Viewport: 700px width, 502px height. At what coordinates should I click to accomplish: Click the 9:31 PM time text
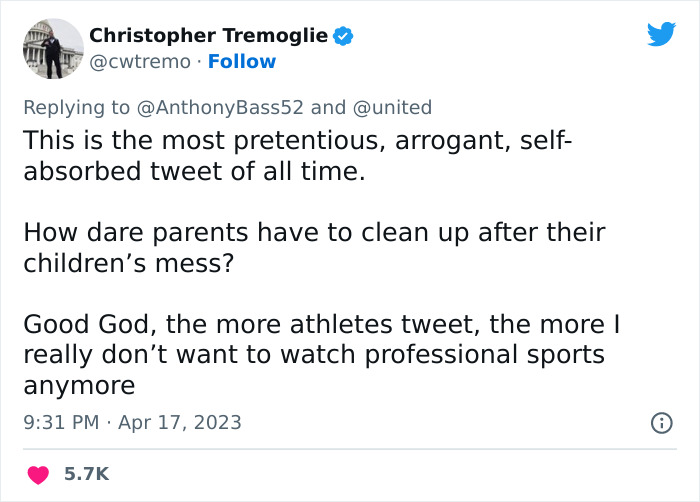point(61,422)
